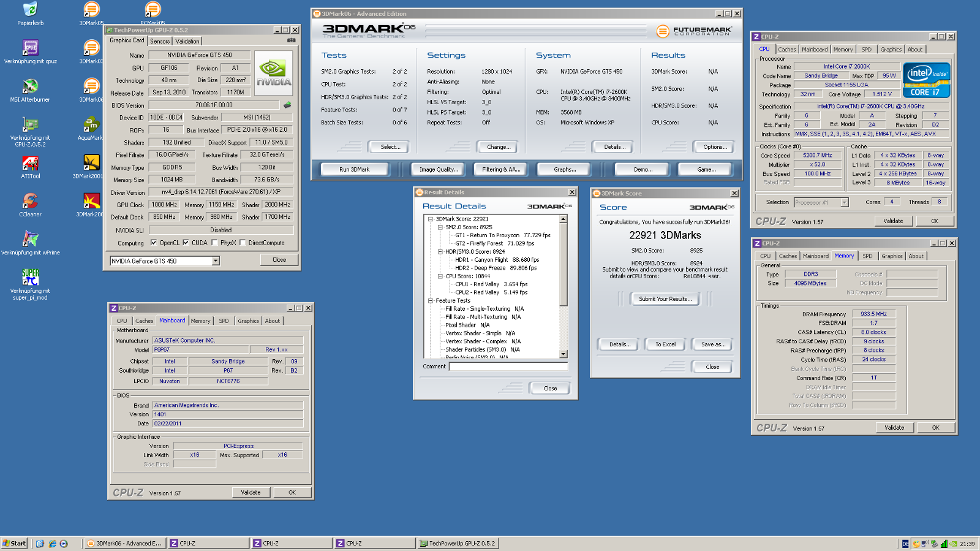Uncheck the OpenCL checkbox in GPU-Z

point(154,243)
